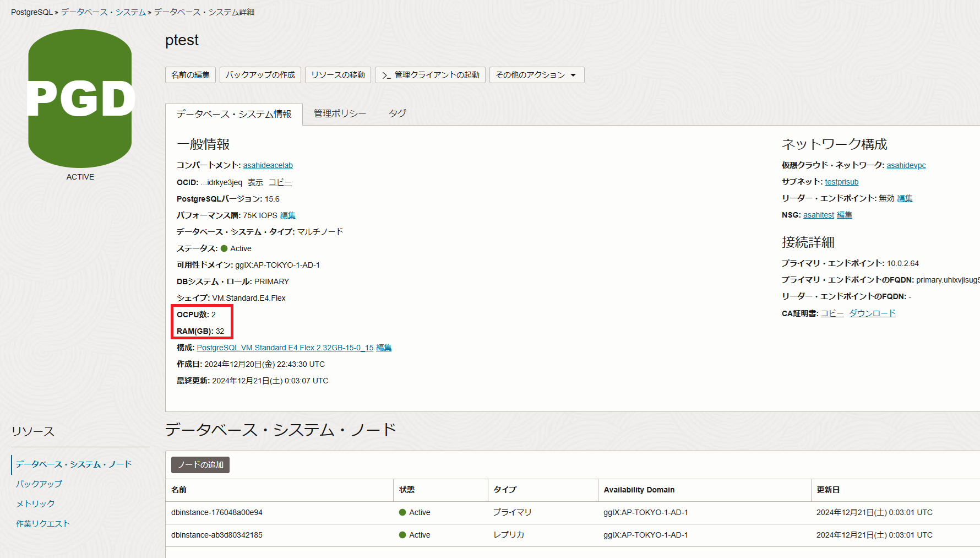Open the その他のアクション dropdown
980x558 pixels.
click(537, 75)
